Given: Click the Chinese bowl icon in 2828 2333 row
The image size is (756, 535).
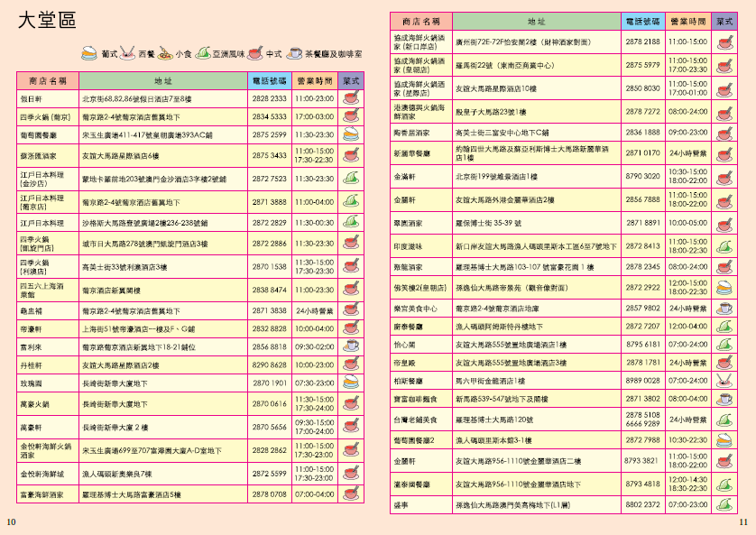Looking at the screenshot, I should tap(351, 98).
